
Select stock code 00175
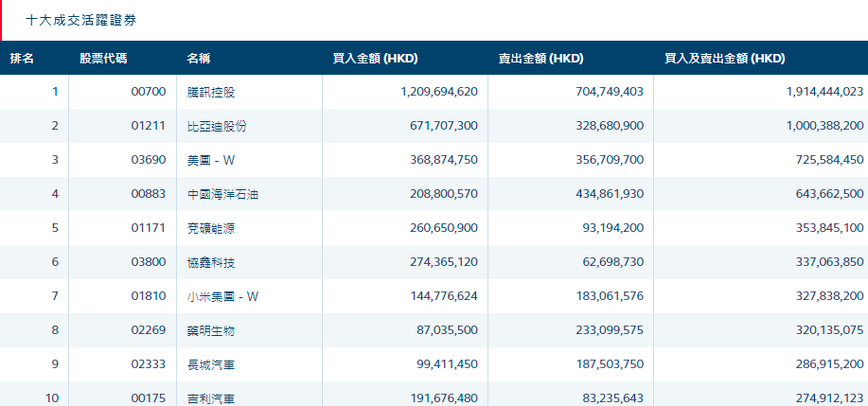point(149,398)
